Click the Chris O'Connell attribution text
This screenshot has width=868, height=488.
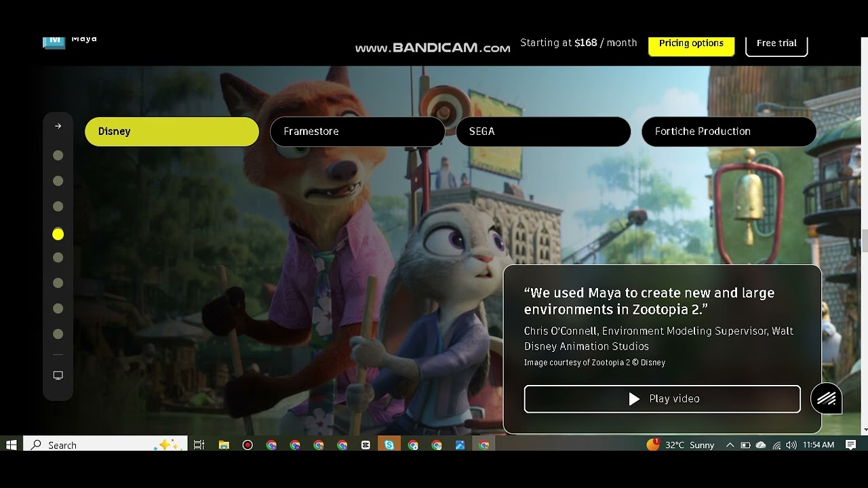658,338
